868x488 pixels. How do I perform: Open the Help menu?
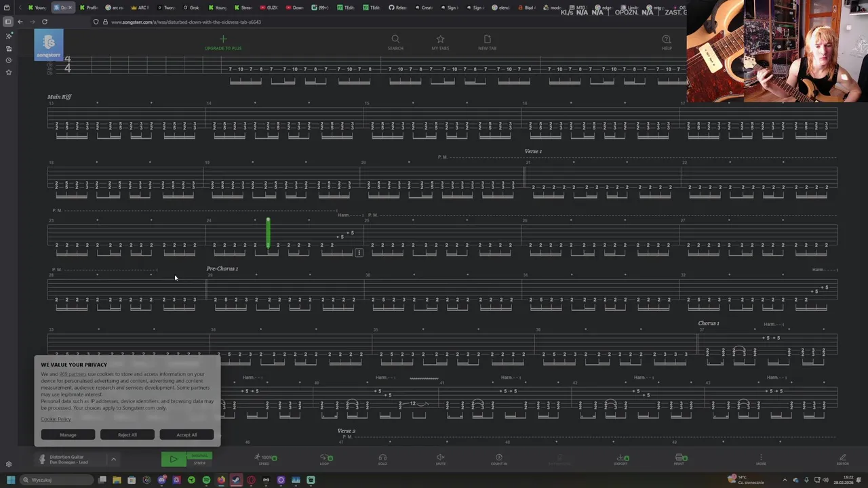tap(667, 43)
